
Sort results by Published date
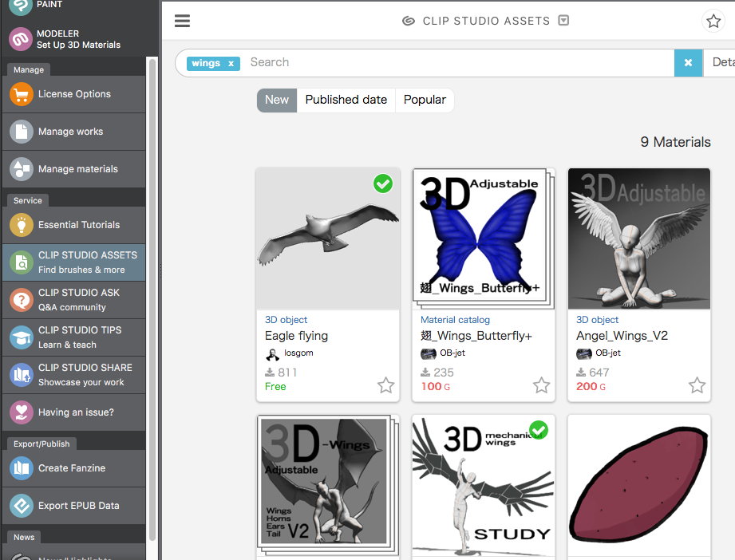(x=346, y=100)
